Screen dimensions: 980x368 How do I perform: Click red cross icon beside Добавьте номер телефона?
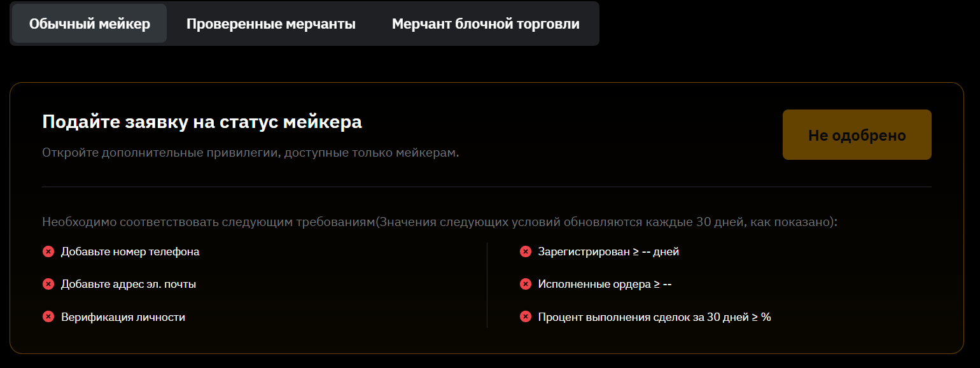tap(48, 251)
